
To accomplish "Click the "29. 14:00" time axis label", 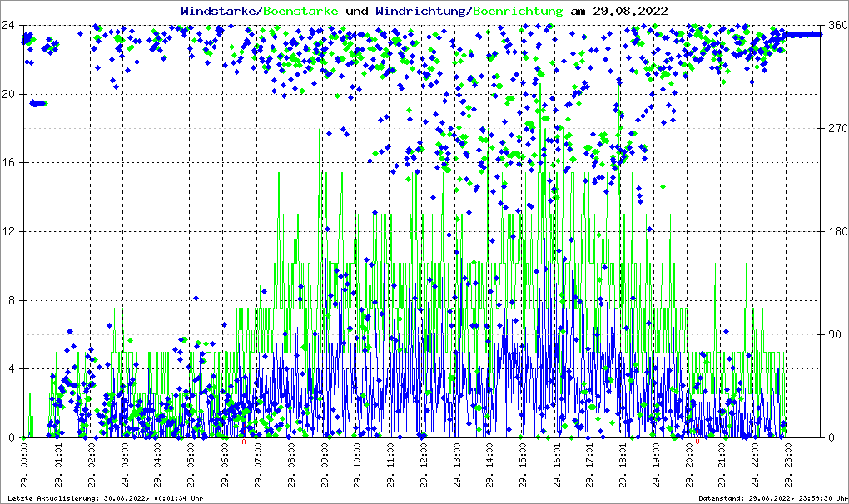I will tap(490, 466).
